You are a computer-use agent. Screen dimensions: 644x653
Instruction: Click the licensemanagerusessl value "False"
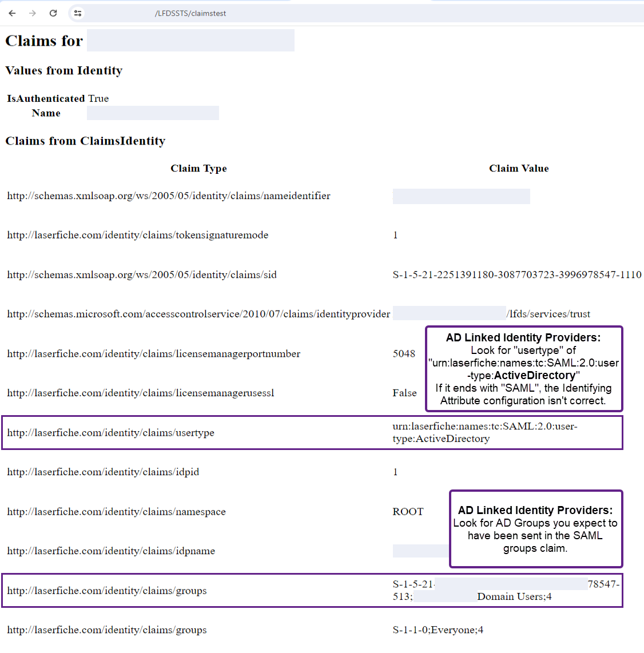click(404, 393)
